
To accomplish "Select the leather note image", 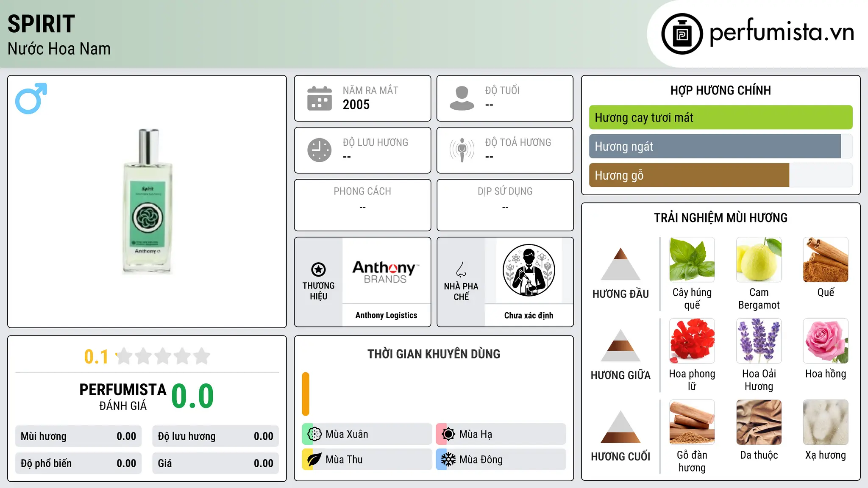I will tap(759, 422).
